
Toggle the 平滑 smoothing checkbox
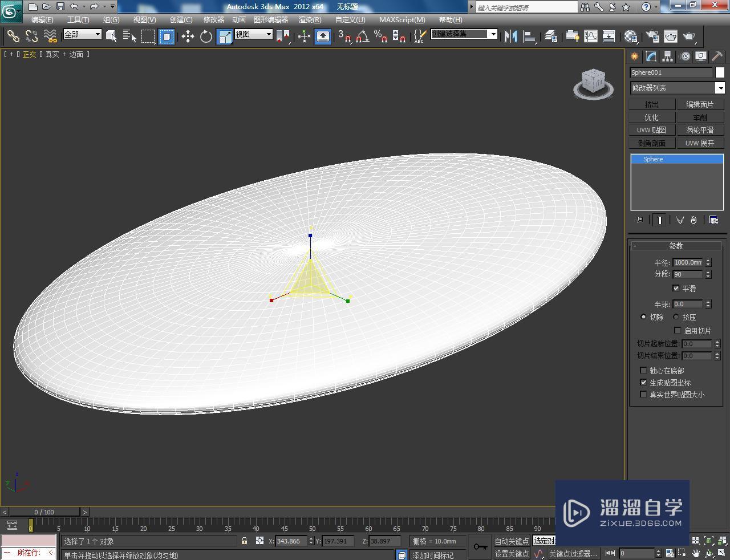[676, 289]
